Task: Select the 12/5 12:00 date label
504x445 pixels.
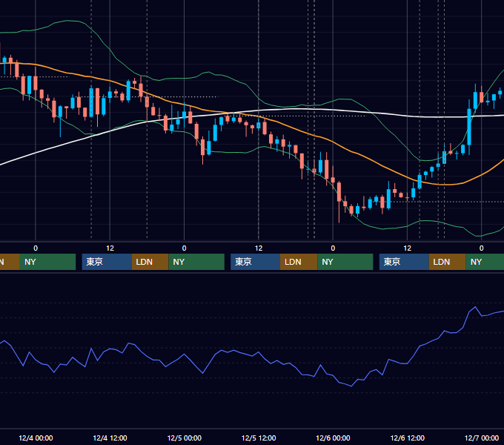Action: tap(259, 438)
